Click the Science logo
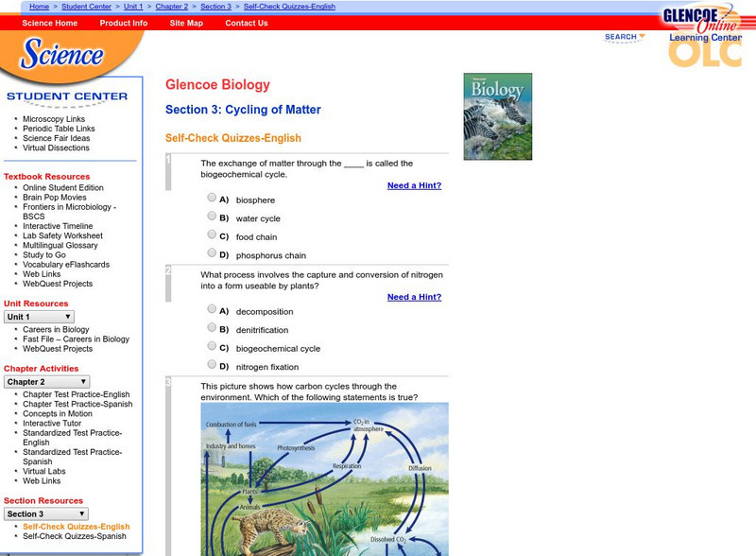This screenshot has height=556, width=756. 61,54
